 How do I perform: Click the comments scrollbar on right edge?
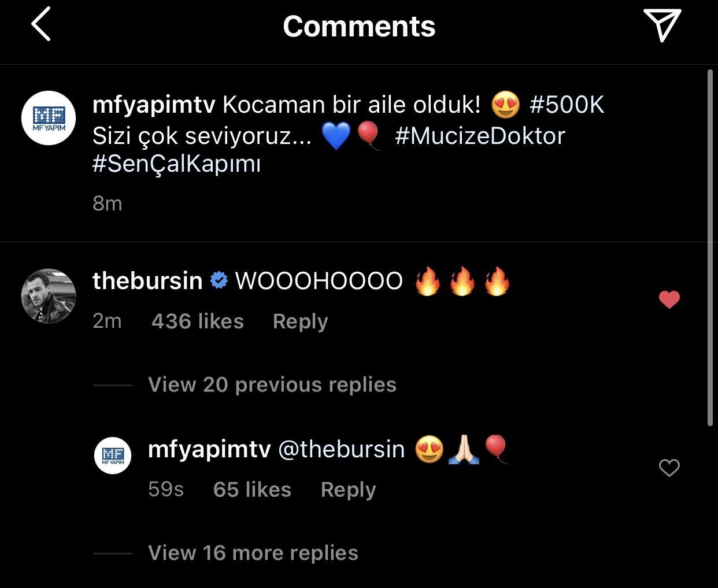pos(710,248)
